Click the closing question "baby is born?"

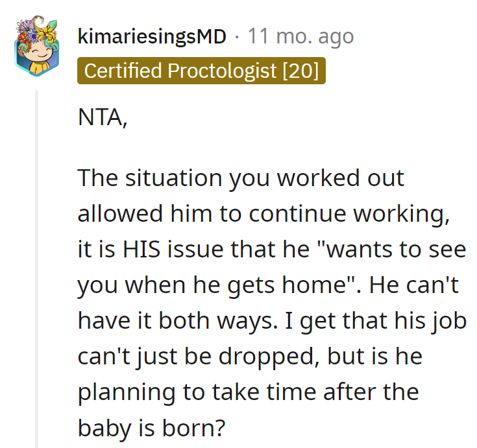click(151, 428)
